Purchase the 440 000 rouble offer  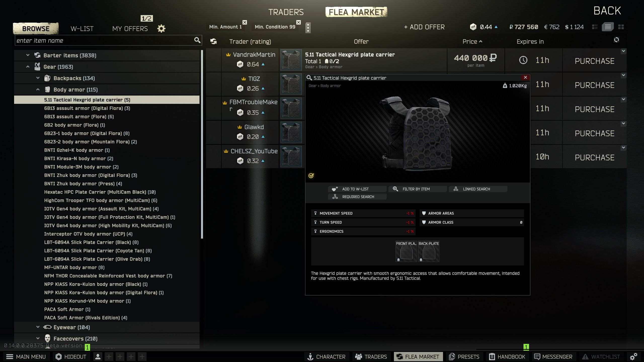point(594,61)
